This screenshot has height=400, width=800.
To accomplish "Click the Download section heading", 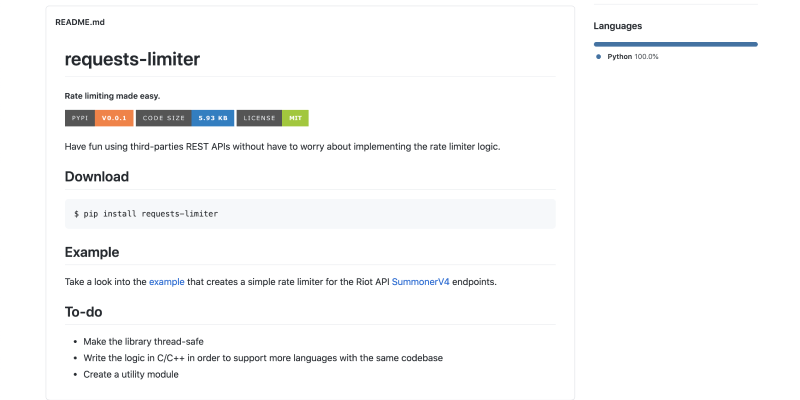I will pyautogui.click(x=97, y=177).
